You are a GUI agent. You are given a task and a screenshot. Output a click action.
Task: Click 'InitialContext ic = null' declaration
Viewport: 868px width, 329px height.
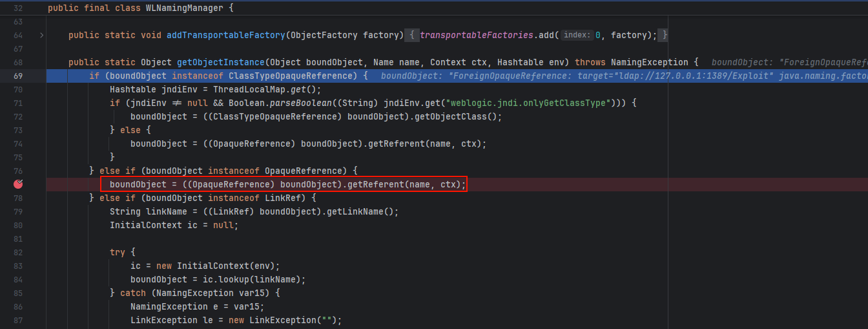(174, 225)
